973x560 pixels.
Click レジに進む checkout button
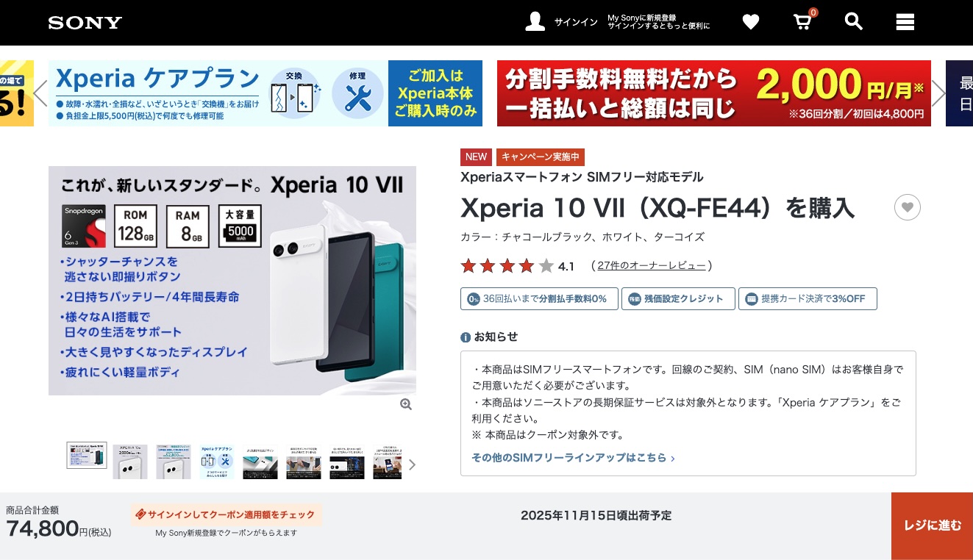point(932,525)
